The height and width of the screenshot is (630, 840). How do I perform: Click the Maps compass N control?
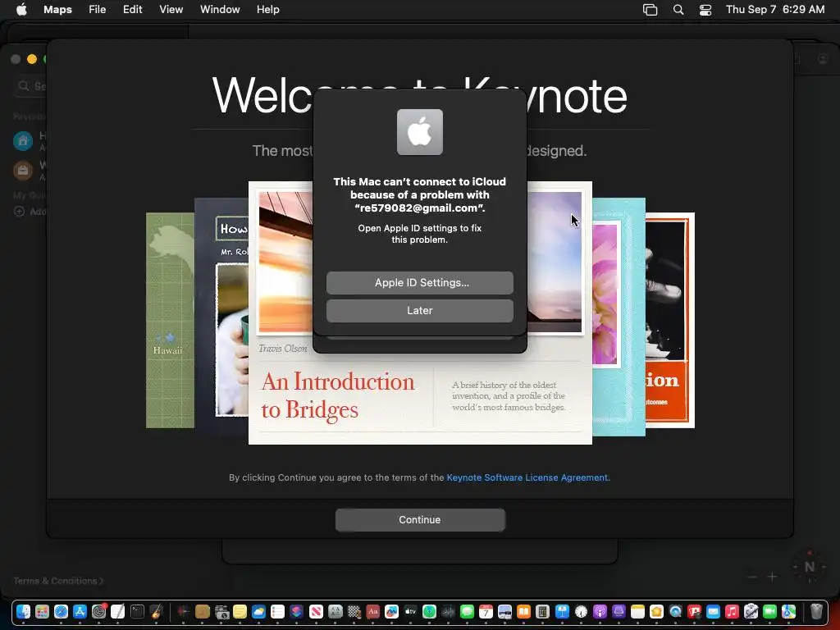[810, 566]
